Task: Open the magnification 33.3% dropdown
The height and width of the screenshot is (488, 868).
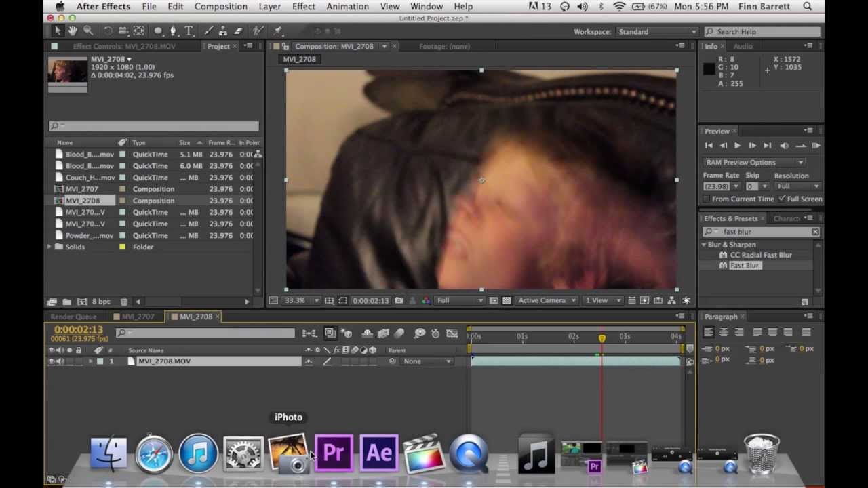Action: (x=302, y=300)
